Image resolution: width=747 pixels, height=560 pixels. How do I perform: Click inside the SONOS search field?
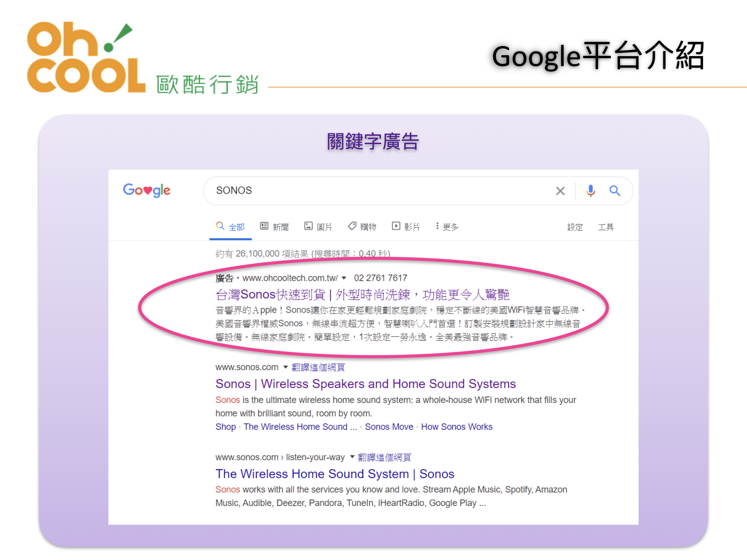point(371,191)
